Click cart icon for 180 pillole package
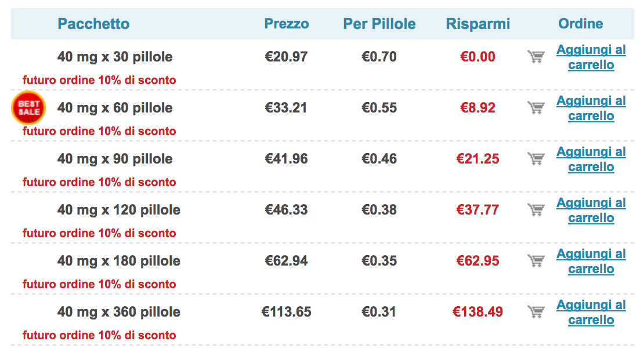 tap(536, 261)
